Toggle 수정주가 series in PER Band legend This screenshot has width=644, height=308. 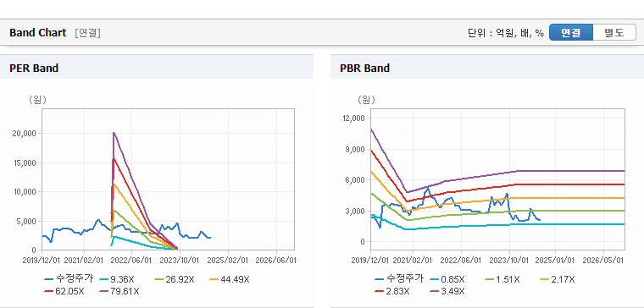coord(69,279)
